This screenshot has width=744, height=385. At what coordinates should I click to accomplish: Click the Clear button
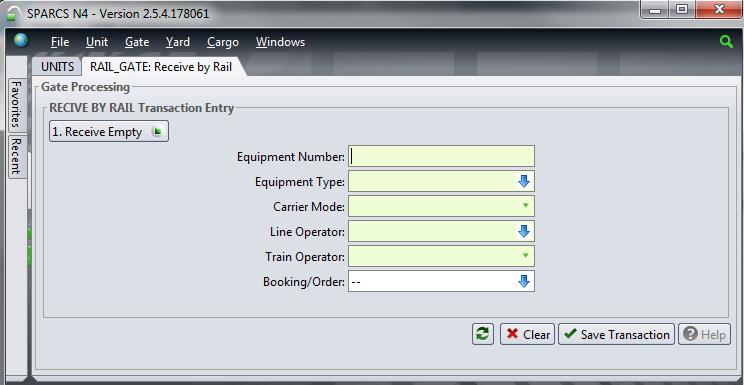click(x=527, y=334)
